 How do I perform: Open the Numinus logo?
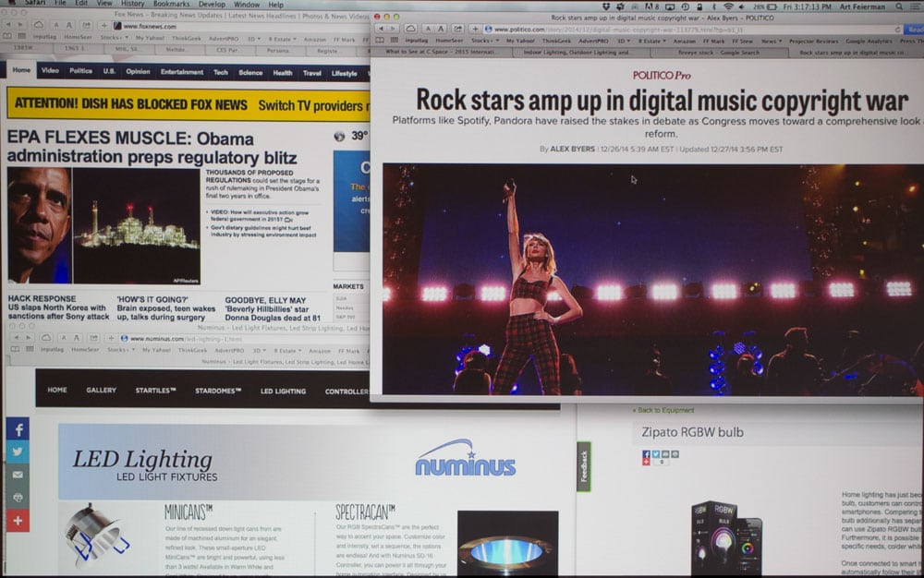466,459
